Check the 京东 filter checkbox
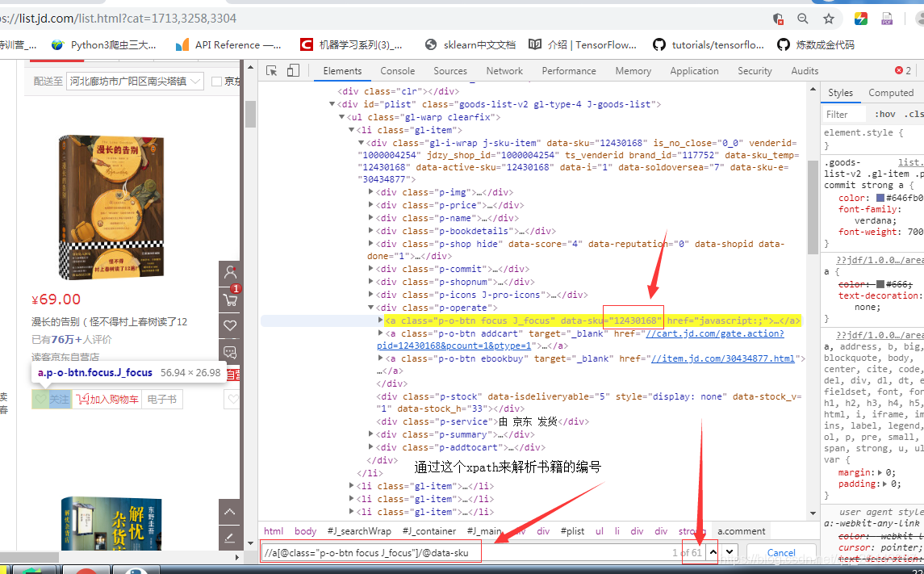This screenshot has height=574, width=924. pos(216,82)
